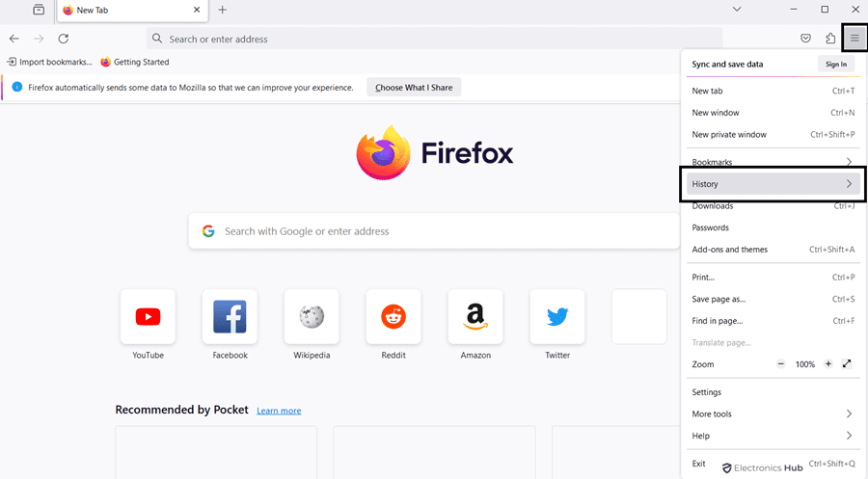Click the Pocket Learn more link
The width and height of the screenshot is (868, 479).
click(279, 411)
